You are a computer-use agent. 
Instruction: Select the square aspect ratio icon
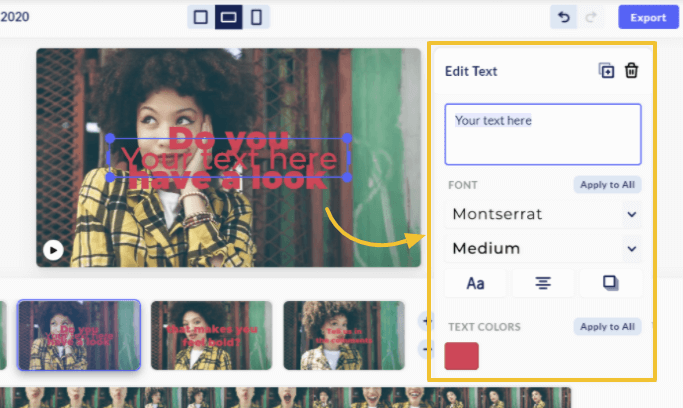(x=201, y=17)
